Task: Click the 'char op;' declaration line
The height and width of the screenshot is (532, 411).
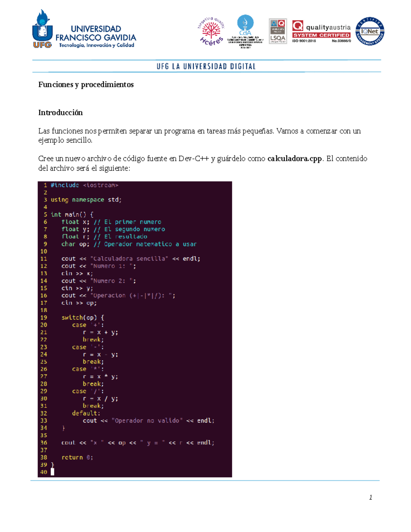Action: point(129,244)
